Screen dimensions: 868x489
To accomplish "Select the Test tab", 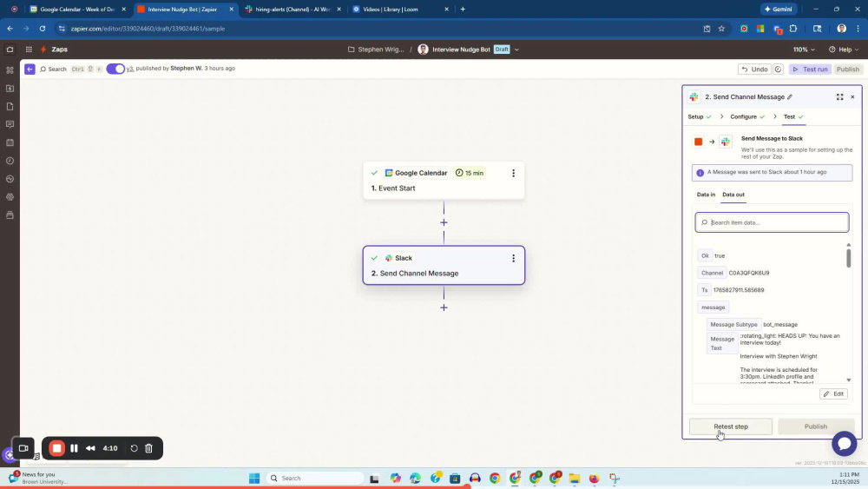I will [x=793, y=117].
